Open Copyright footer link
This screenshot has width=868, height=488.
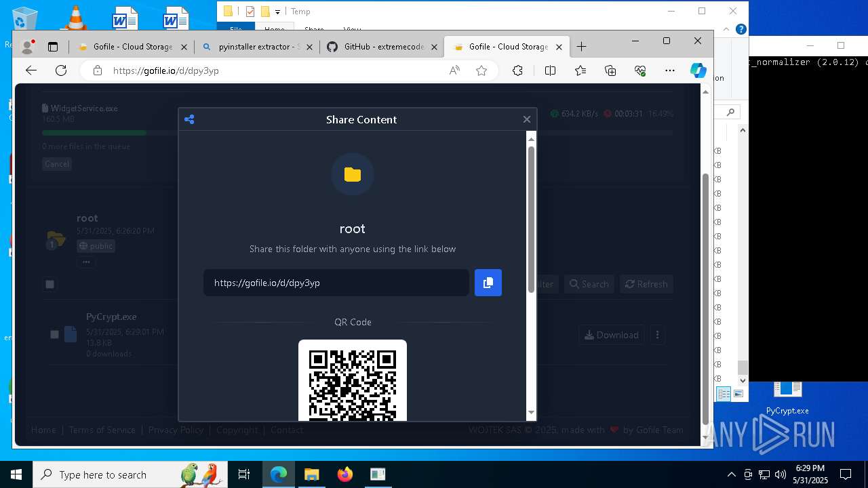point(237,430)
